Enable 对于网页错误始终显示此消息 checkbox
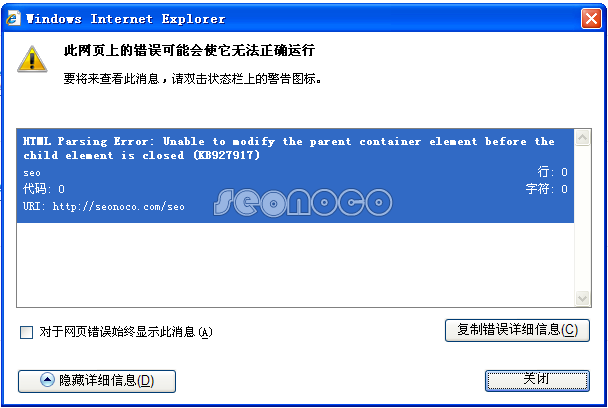The image size is (608, 408). point(26,332)
